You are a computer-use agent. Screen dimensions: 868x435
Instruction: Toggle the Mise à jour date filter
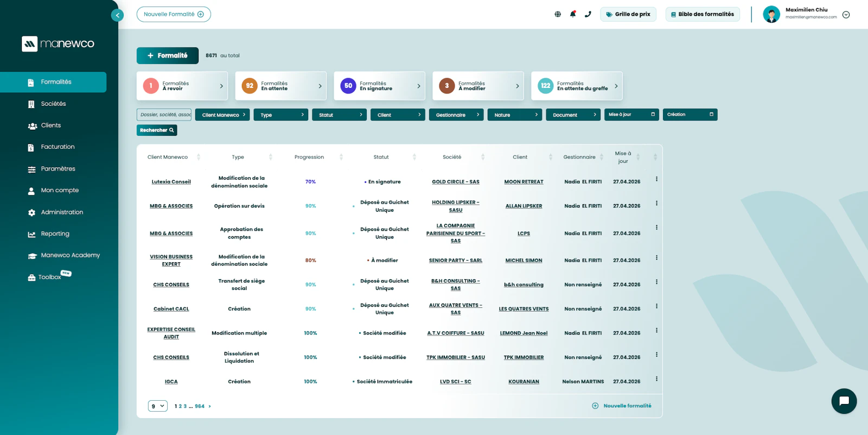[631, 115]
